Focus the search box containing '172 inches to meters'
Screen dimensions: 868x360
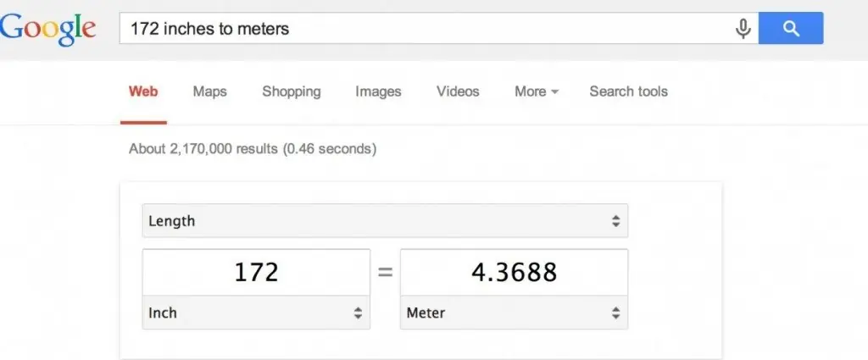tap(424, 29)
